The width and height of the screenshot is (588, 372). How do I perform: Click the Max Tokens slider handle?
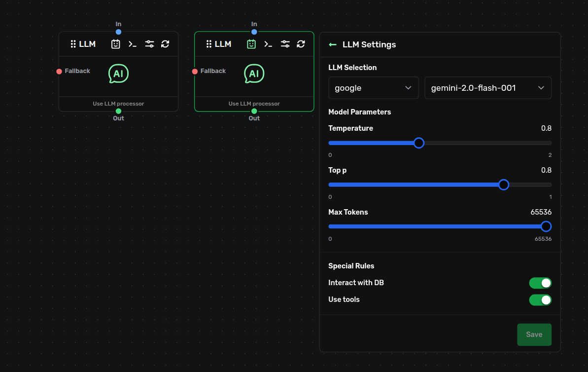coord(546,227)
